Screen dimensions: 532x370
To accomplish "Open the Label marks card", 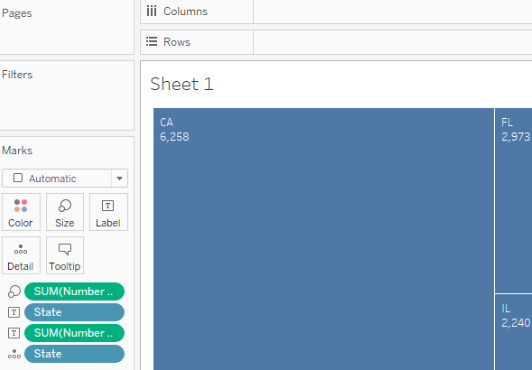I will (x=108, y=212).
